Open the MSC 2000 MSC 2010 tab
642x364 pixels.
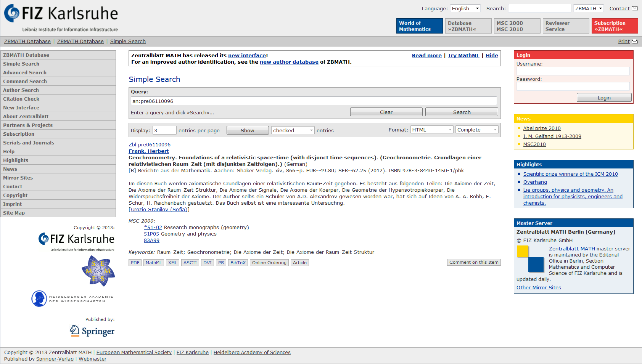(517, 26)
